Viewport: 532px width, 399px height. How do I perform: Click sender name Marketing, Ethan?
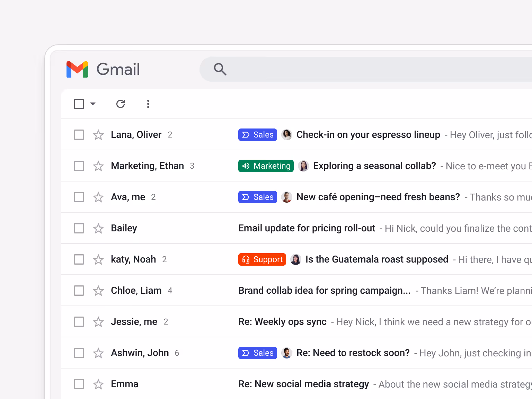[x=147, y=166]
